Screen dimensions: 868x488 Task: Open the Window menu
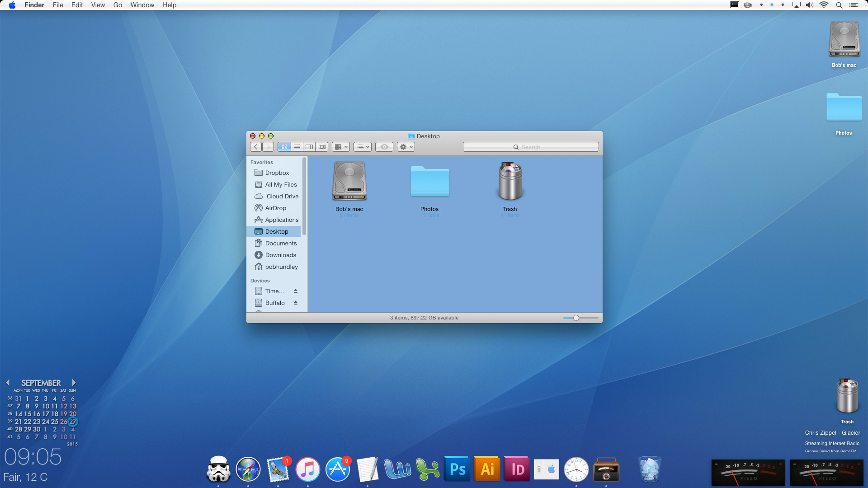point(142,5)
